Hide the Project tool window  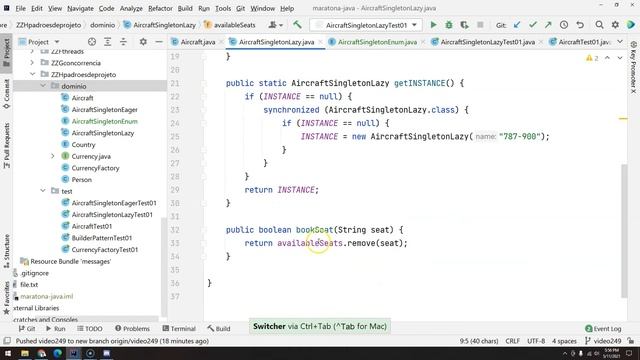(x=158, y=42)
